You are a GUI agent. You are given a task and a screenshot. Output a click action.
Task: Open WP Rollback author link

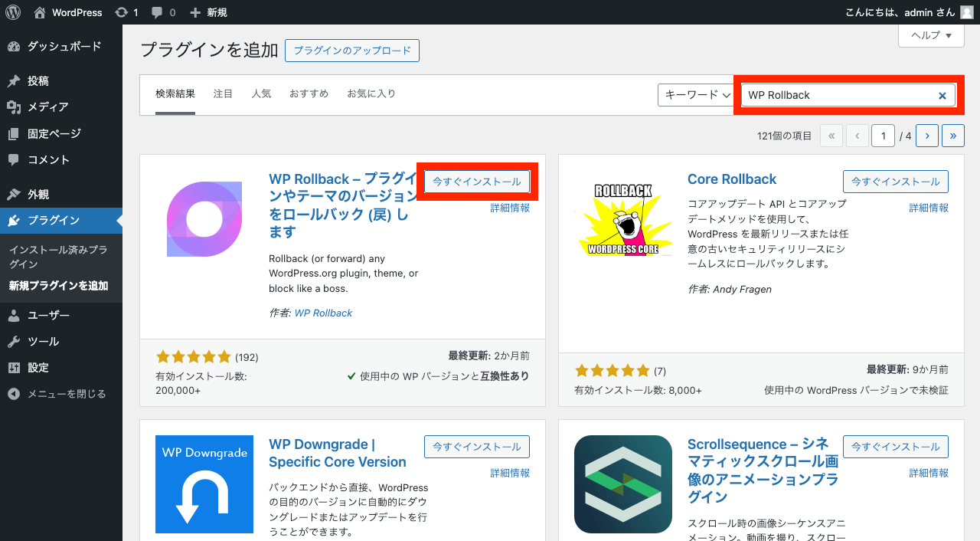point(323,313)
